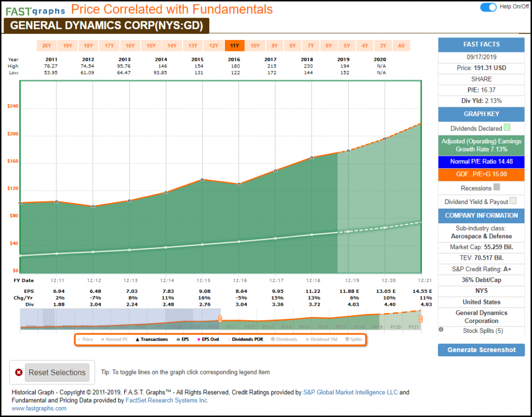The image size is (532, 417).
Task: Toggle the Normal PE legend item
Action: [114, 339]
